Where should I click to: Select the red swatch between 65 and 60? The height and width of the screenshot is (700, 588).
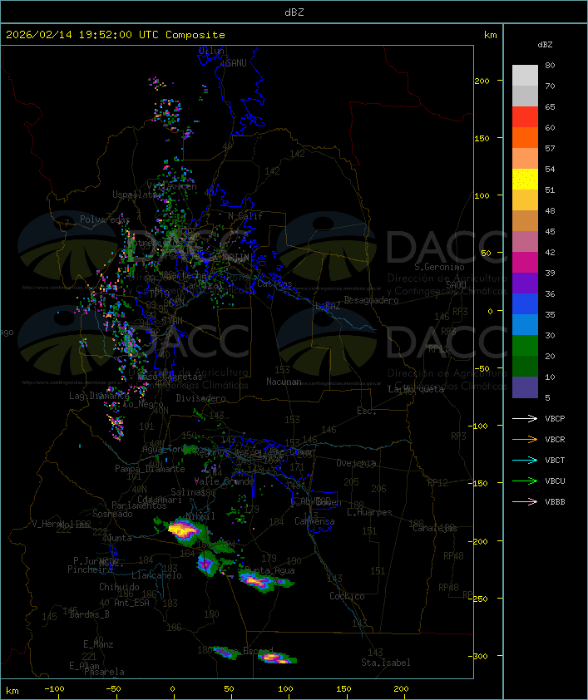point(525,117)
